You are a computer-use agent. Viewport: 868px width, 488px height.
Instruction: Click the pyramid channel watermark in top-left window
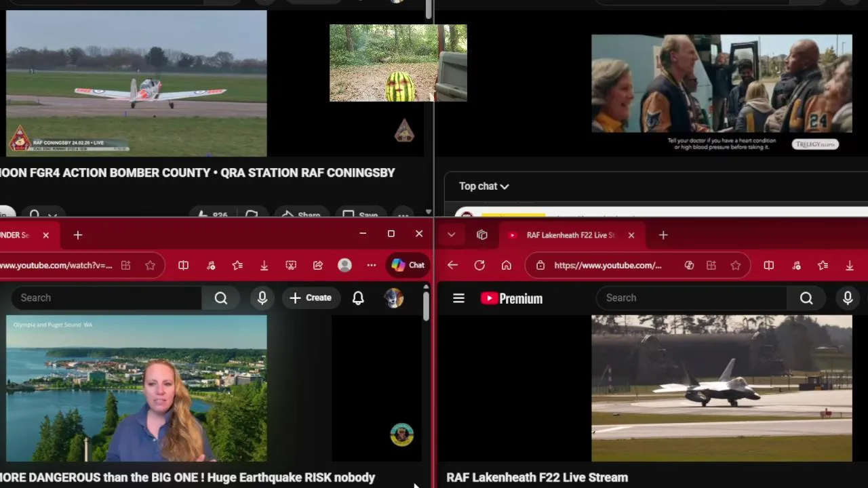pyautogui.click(x=404, y=130)
